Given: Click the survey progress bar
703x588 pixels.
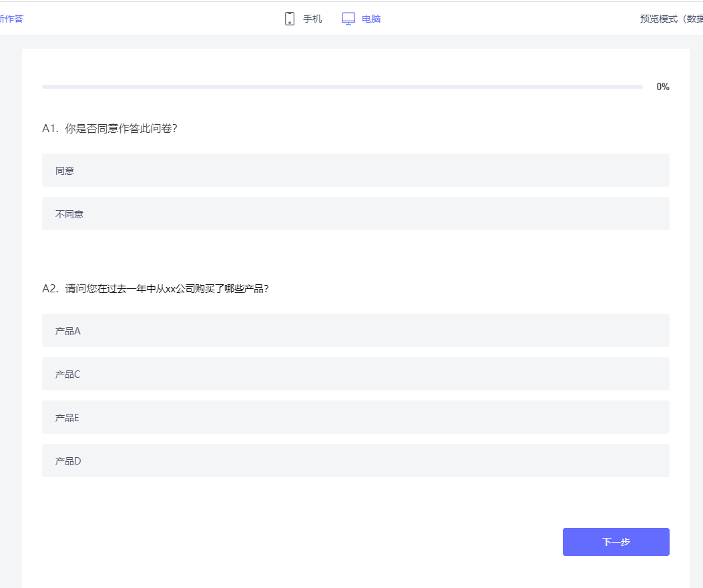Looking at the screenshot, I should [342, 87].
